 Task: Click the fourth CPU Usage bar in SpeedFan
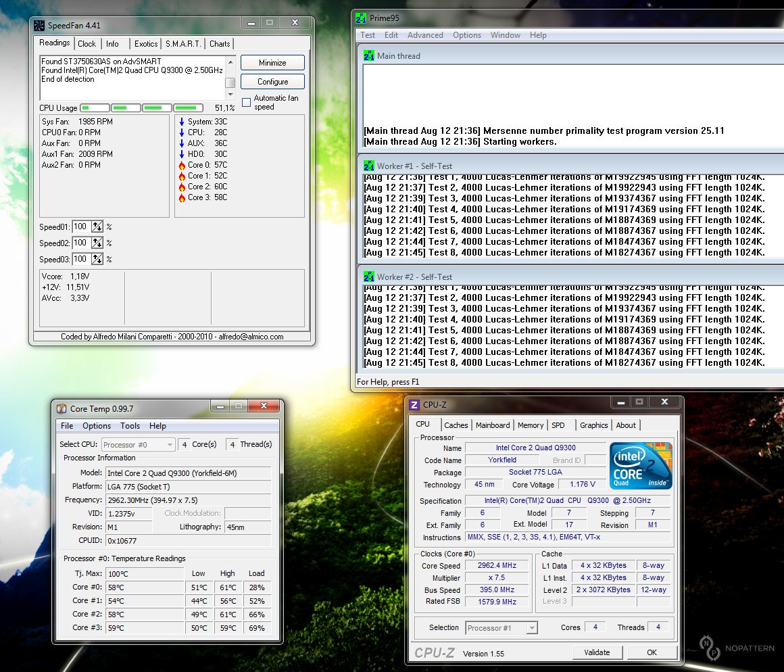(x=188, y=108)
